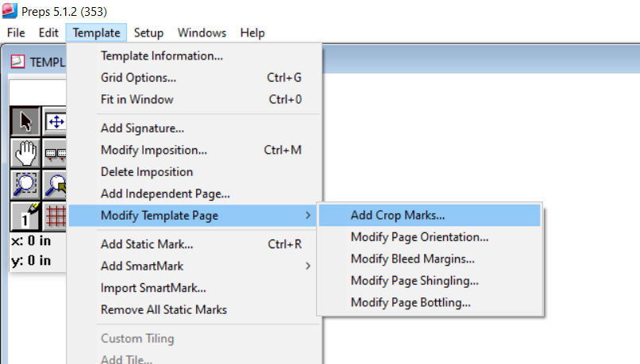The width and height of the screenshot is (640, 364).
Task: Open the Edit menu
Action: pos(48,33)
